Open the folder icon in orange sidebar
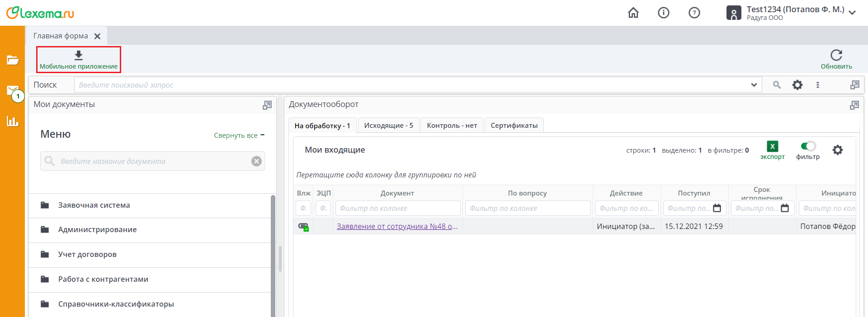This screenshot has height=317, width=868. [x=13, y=60]
